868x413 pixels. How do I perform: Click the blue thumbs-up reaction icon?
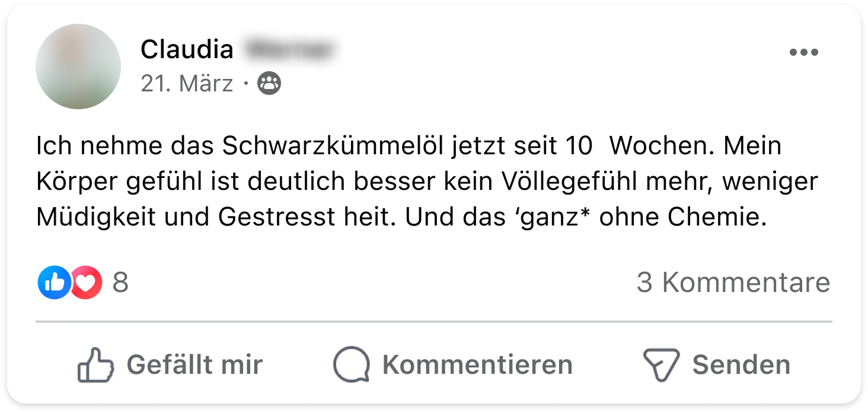click(54, 282)
